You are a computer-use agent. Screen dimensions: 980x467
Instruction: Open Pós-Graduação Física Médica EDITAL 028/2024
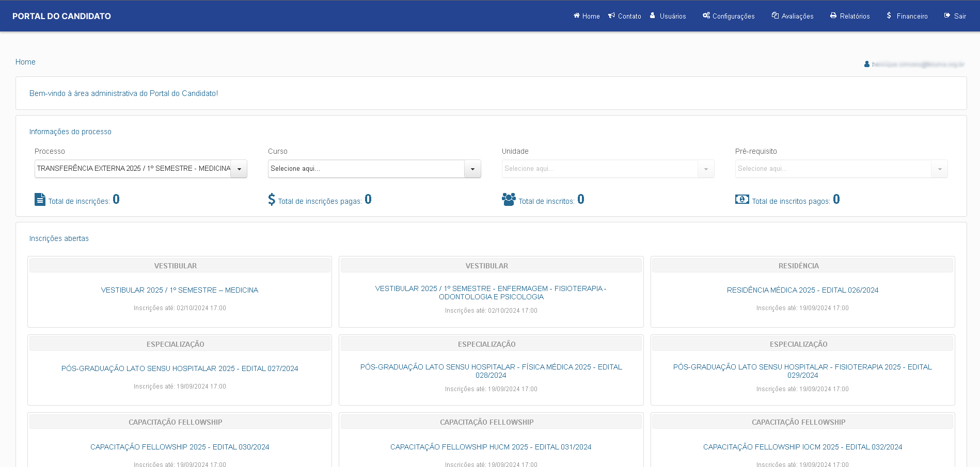coord(491,371)
